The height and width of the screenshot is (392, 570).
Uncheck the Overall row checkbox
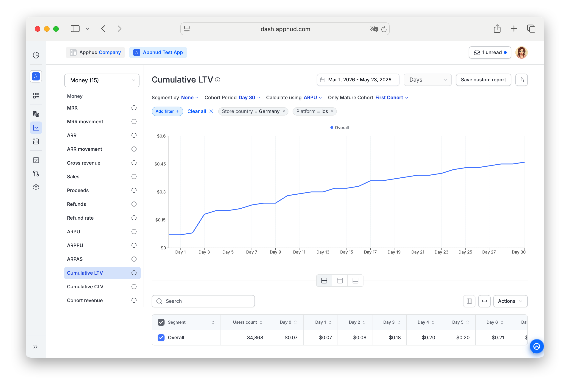161,338
